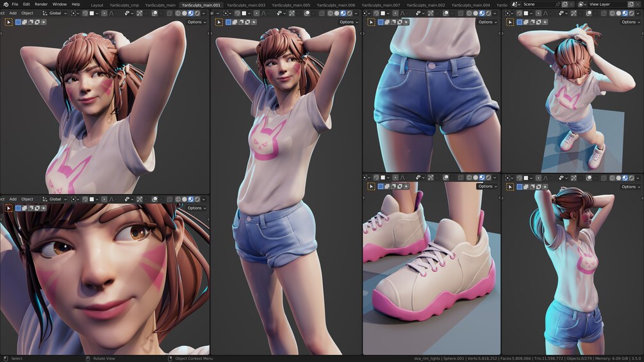
Task: Toggle overlays icon in full-body viewport header
Action: click(x=307, y=13)
